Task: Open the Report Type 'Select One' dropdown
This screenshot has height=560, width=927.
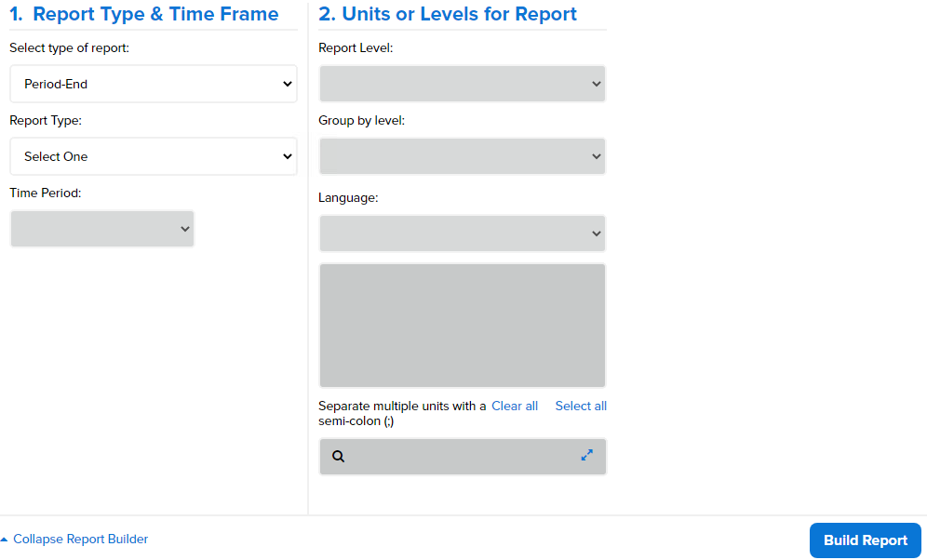Action: [x=154, y=156]
